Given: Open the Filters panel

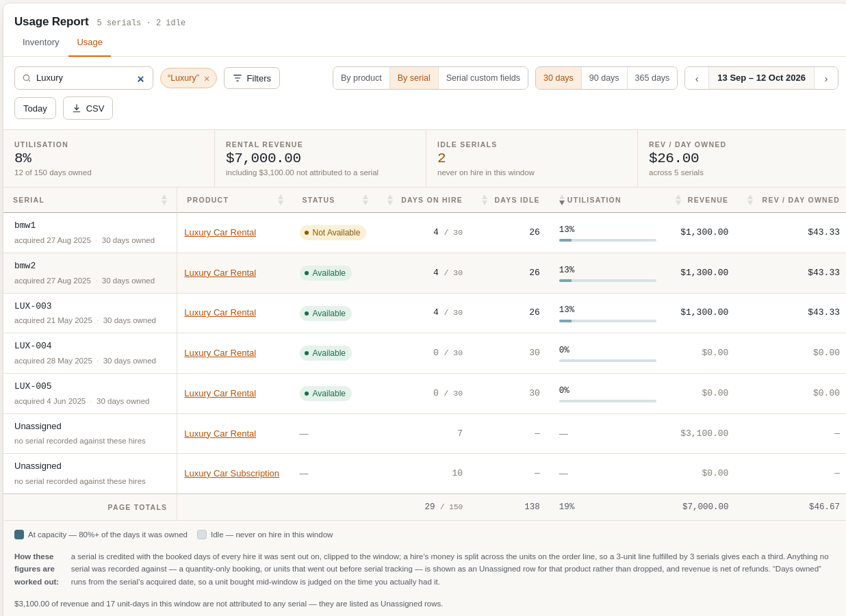Looking at the screenshot, I should 252,78.
